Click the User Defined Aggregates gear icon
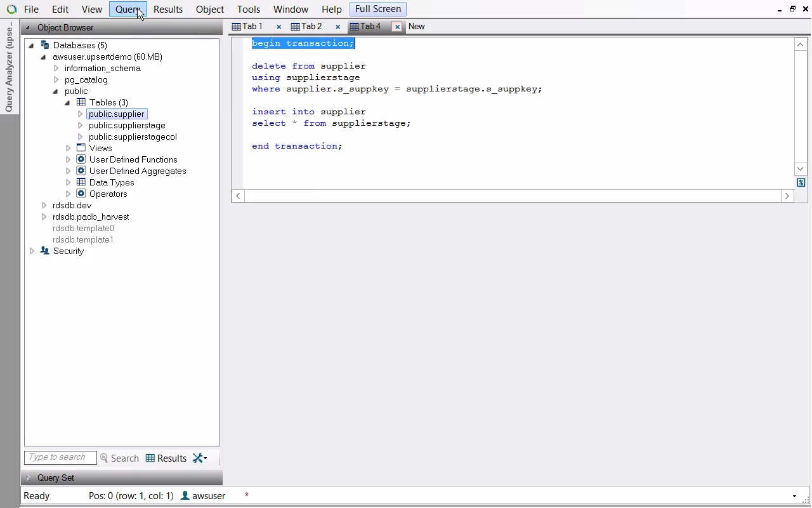 pyautogui.click(x=81, y=171)
